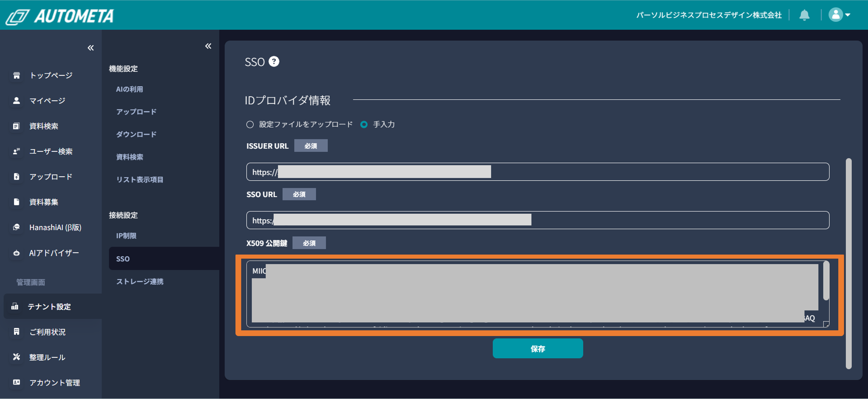This screenshot has width=868, height=399.
Task: Select 手入力 radio option
Action: (x=364, y=124)
